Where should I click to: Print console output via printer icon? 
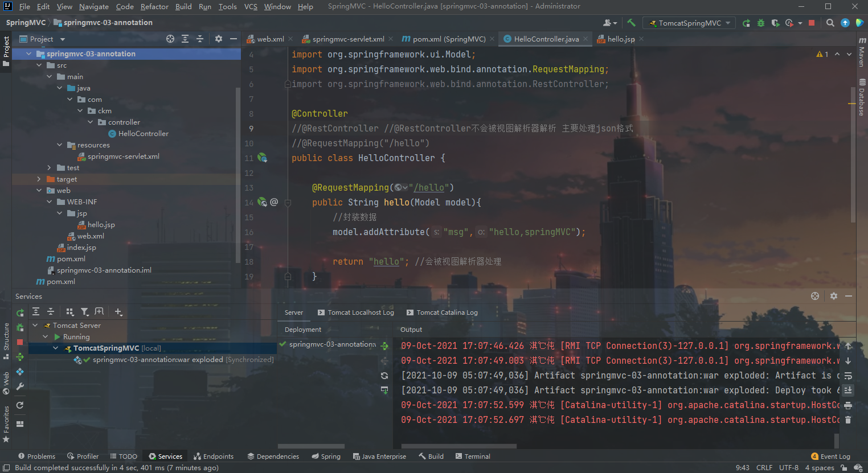coord(849,405)
